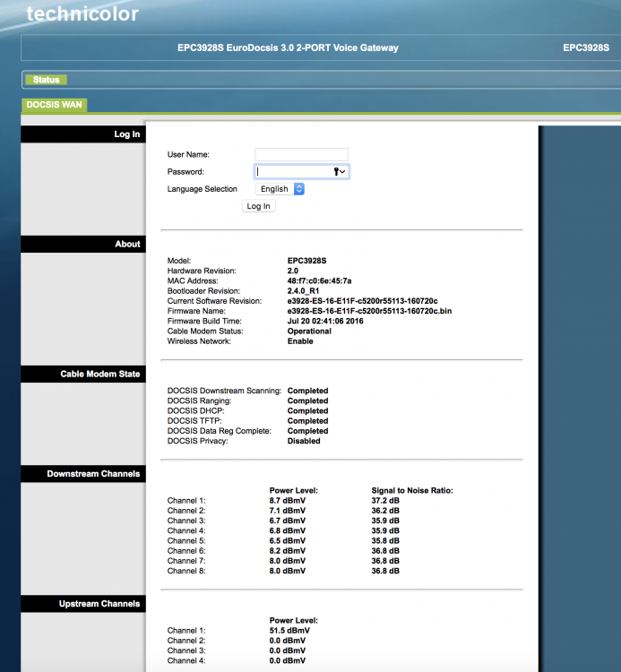Click DOCSIS TFTP Completed value
Screen dimensions: 621x672
tap(307, 421)
